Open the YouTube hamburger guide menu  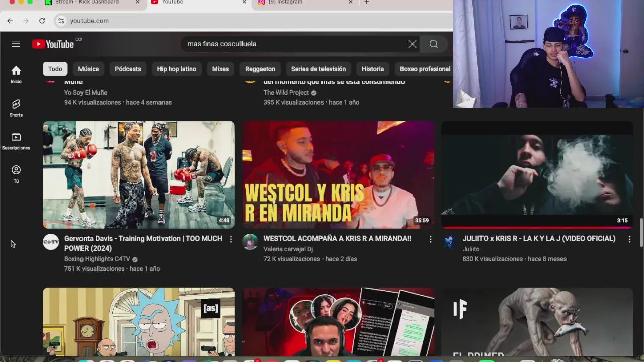pos(16,44)
